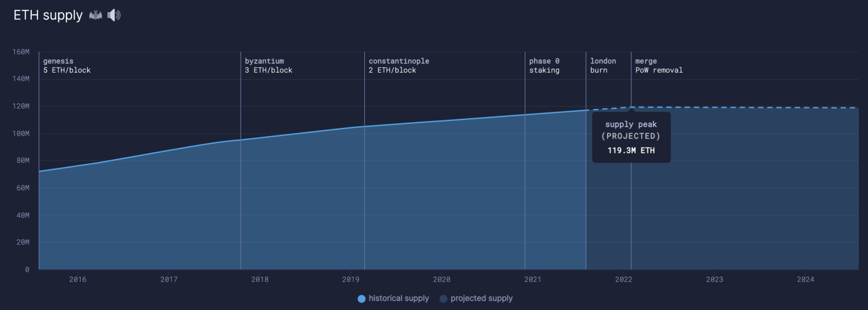This screenshot has width=868, height=310.
Task: Click the ETH supply chart title
Action: (x=48, y=16)
